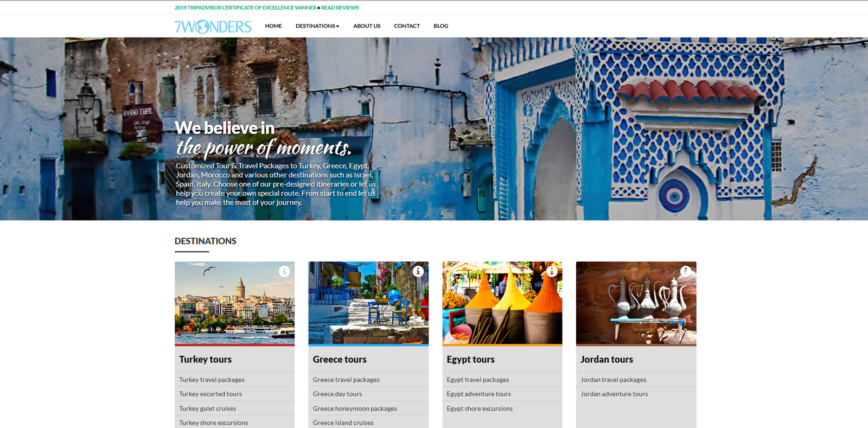
Task: Click the Greek stairway photo thumbnail
Action: click(368, 303)
